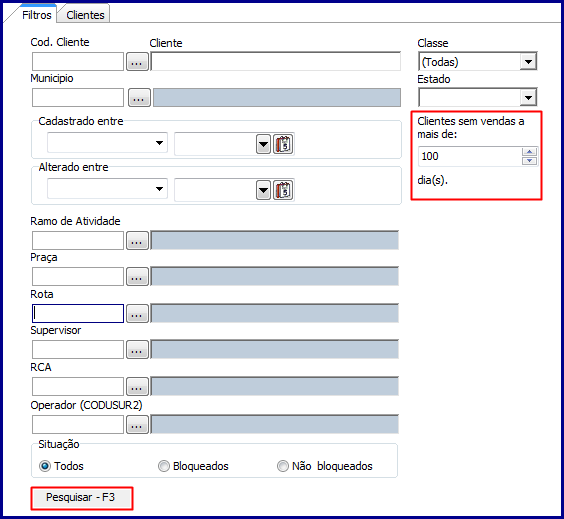Screen dimensions: 564x519
Task: Focus the Cliente name field
Action: pos(276,61)
